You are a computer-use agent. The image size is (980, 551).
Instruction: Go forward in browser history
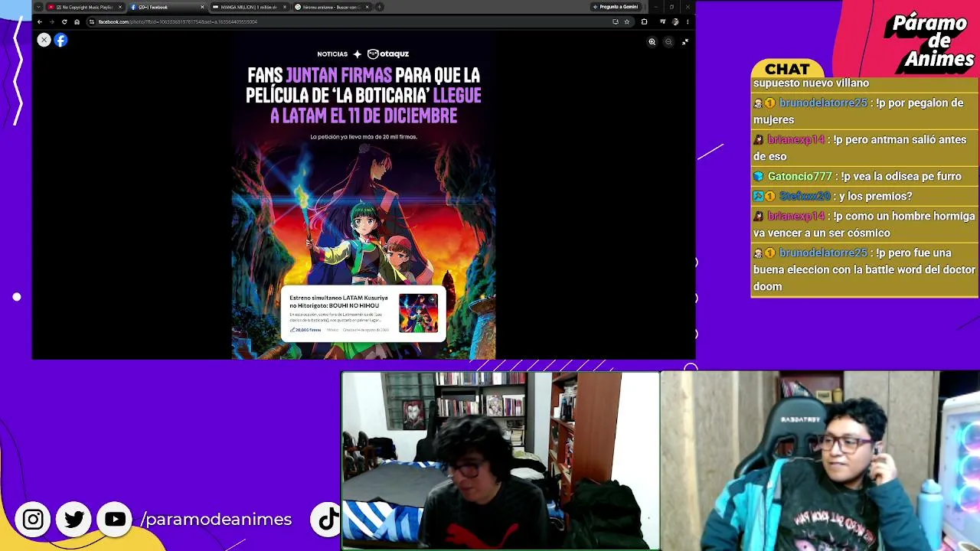[x=52, y=21]
